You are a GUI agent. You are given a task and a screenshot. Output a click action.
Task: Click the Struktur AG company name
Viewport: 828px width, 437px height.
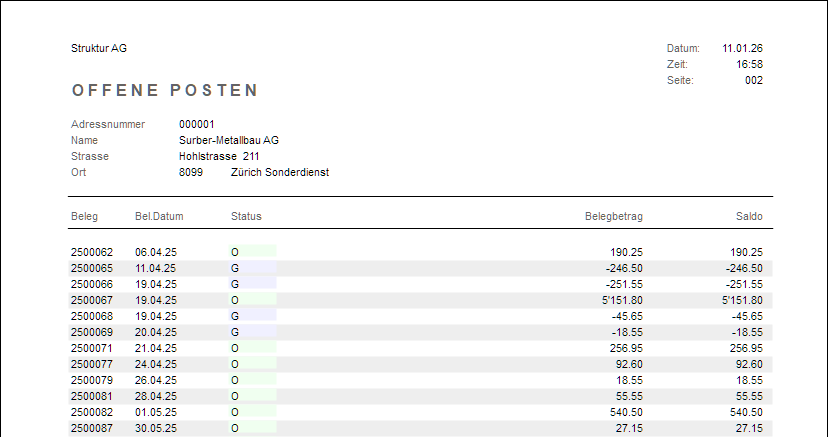pyautogui.click(x=99, y=48)
